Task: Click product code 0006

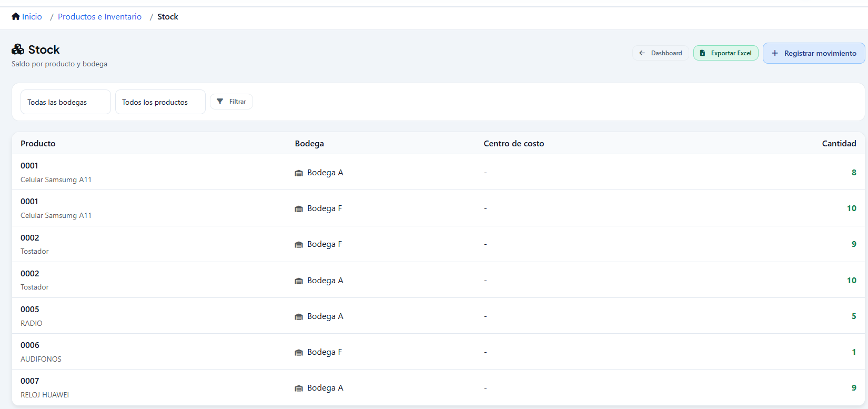Action: point(30,345)
